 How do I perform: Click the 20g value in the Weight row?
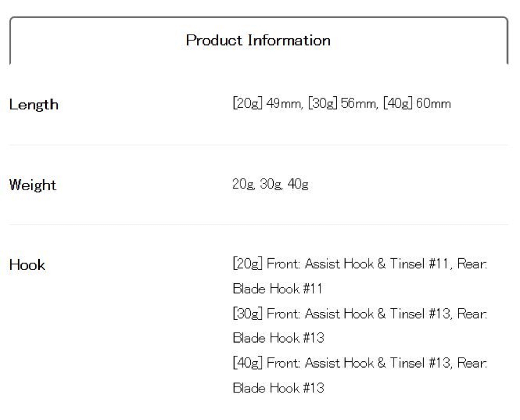point(243,184)
